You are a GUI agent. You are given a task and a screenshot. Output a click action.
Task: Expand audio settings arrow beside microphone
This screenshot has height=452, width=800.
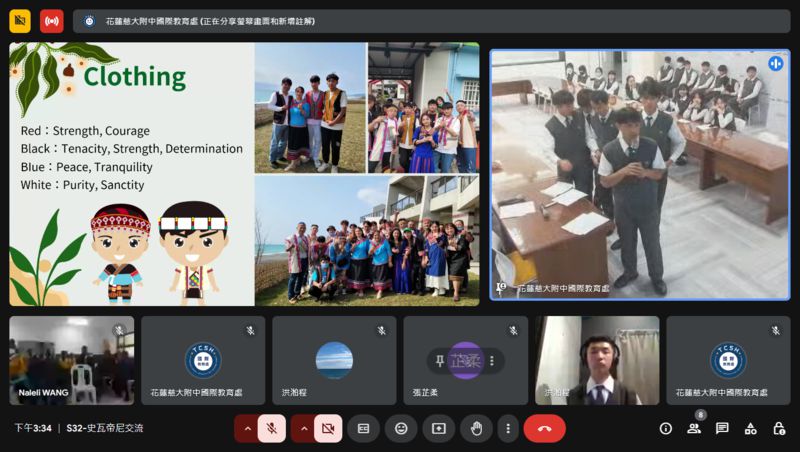click(247, 428)
